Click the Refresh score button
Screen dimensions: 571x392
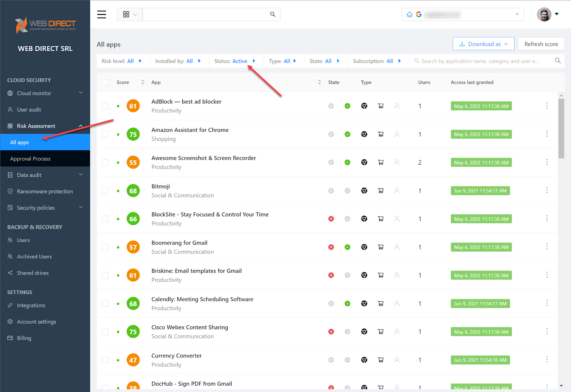pos(541,44)
